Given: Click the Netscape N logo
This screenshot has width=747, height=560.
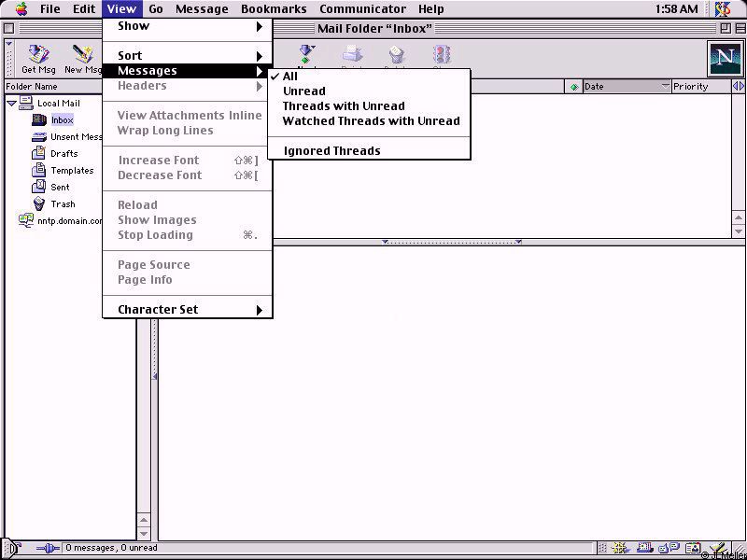Looking at the screenshot, I should (x=725, y=58).
